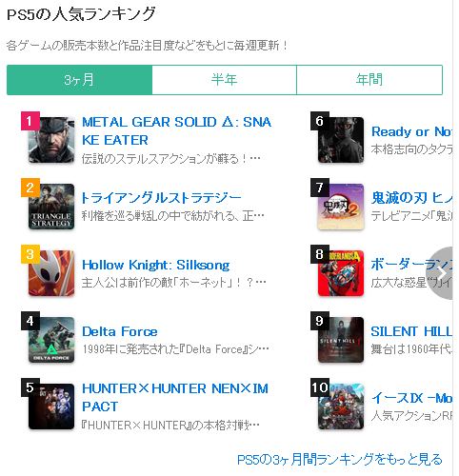Open the HUNTER×HUNTER NEN×IMPACT cover thumbnail
This screenshot has width=459, height=476.
tap(51, 407)
